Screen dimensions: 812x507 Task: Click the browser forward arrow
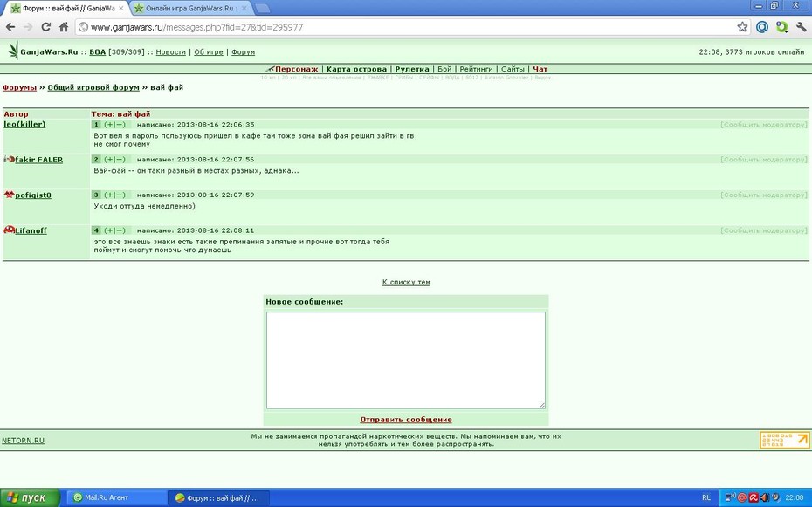click(x=28, y=27)
